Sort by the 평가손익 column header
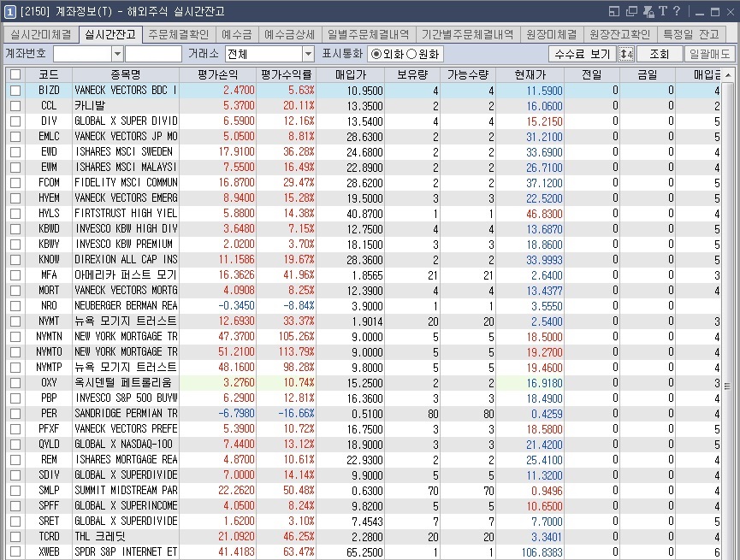The height and width of the screenshot is (560, 740). pos(217,74)
